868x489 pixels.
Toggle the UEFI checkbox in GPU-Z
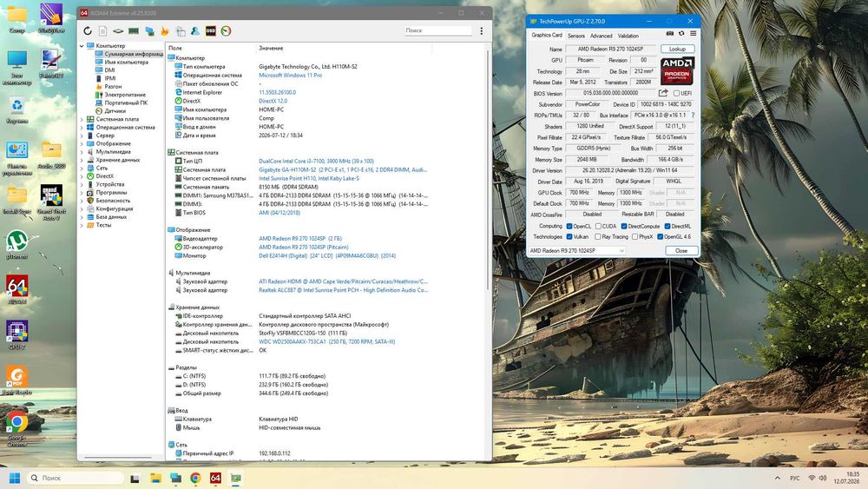676,93
